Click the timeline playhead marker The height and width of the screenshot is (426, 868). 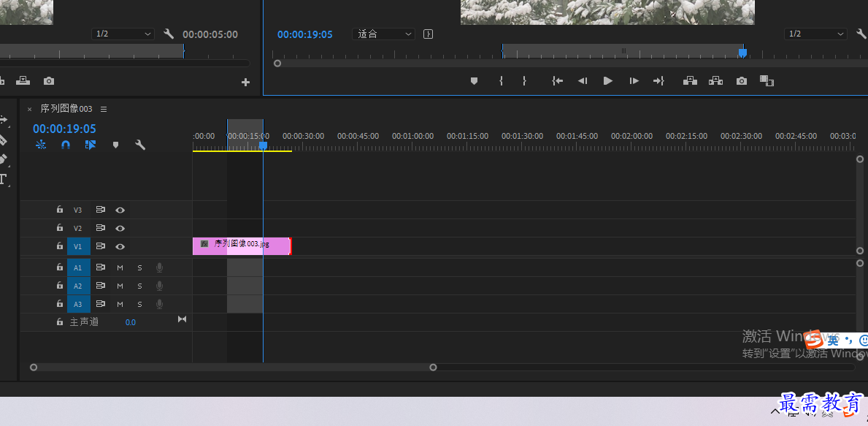[x=264, y=145]
